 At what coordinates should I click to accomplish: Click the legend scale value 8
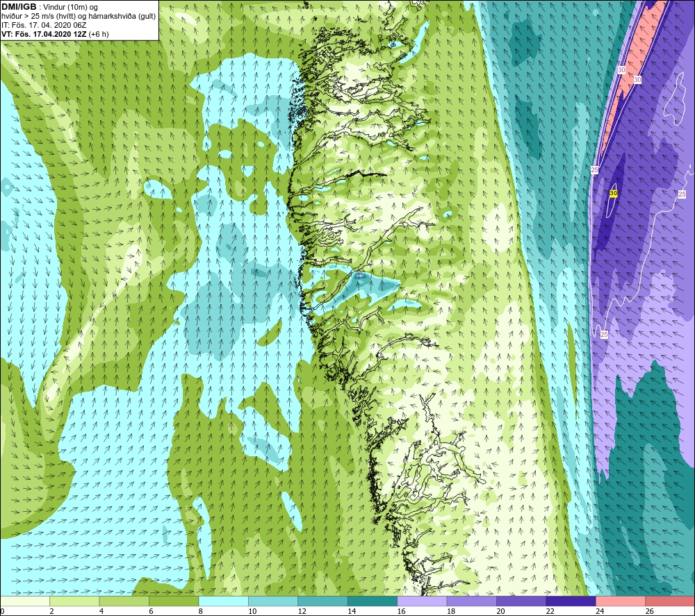pyautogui.click(x=201, y=612)
